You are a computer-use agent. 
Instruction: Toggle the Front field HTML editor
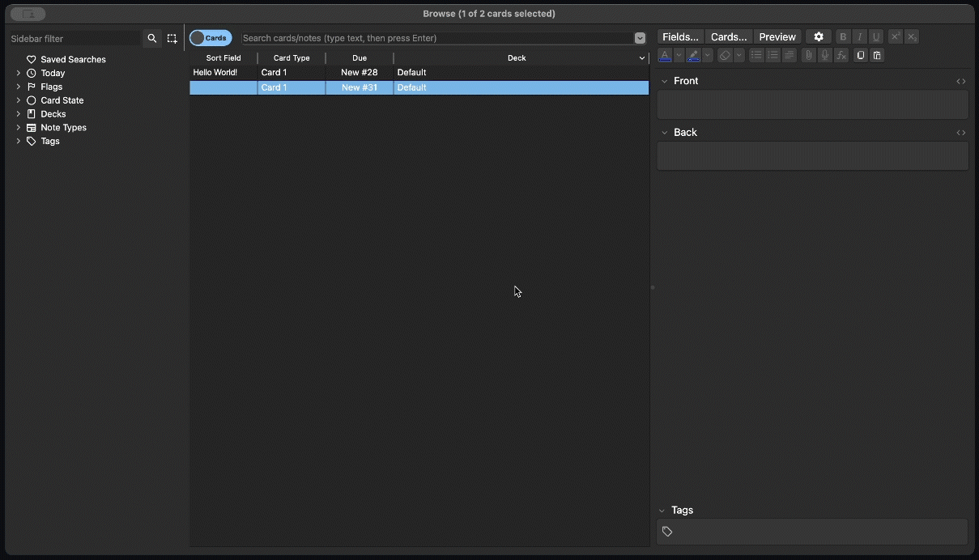pos(960,81)
